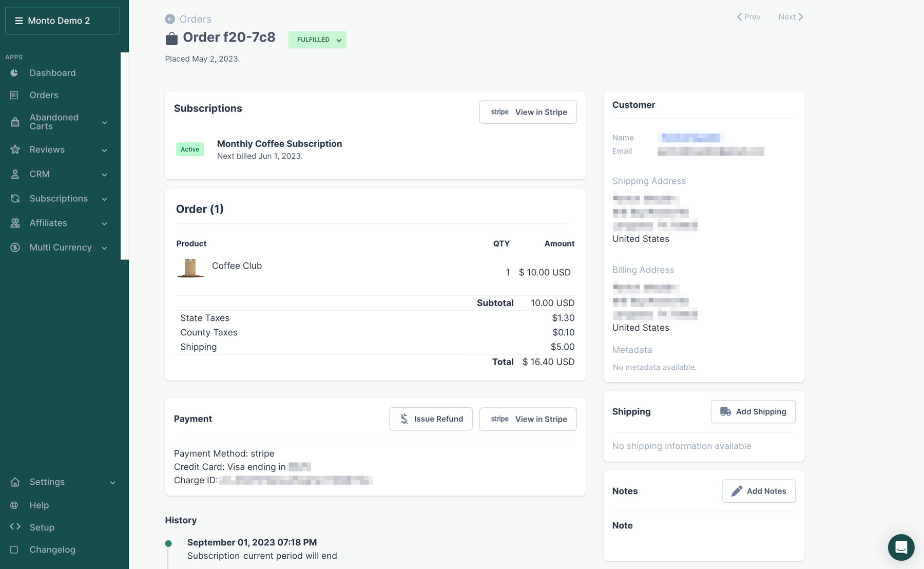Click the refund dollar icon in Issue Refund

click(x=404, y=419)
